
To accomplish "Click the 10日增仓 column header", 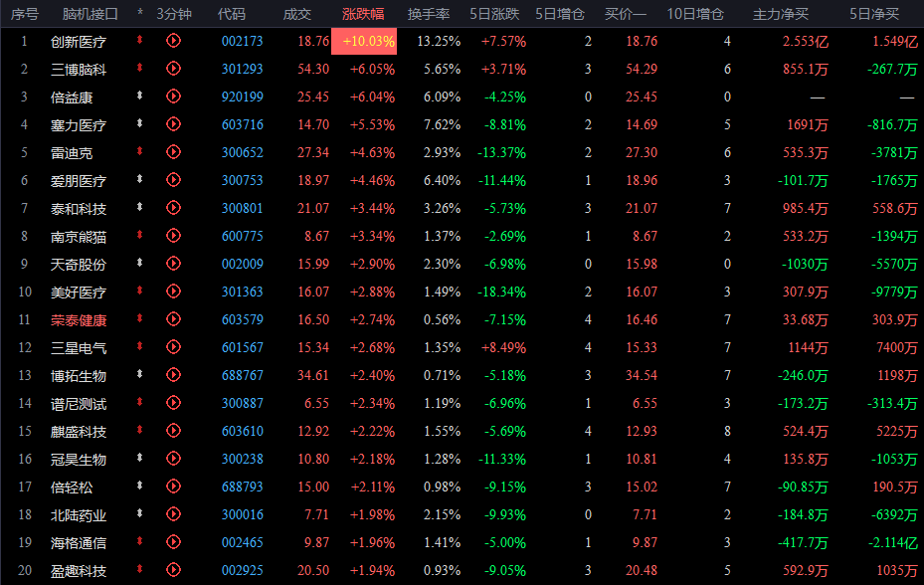I will pyautogui.click(x=695, y=14).
